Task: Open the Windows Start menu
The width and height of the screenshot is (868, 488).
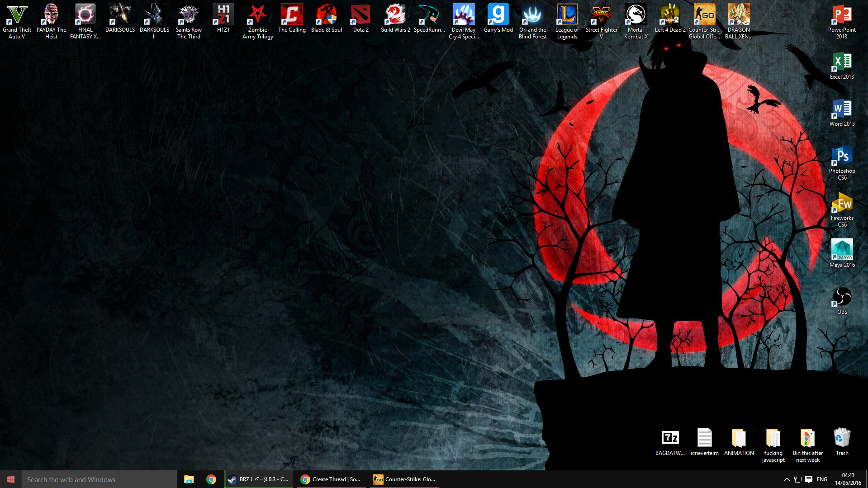Action: (11, 479)
